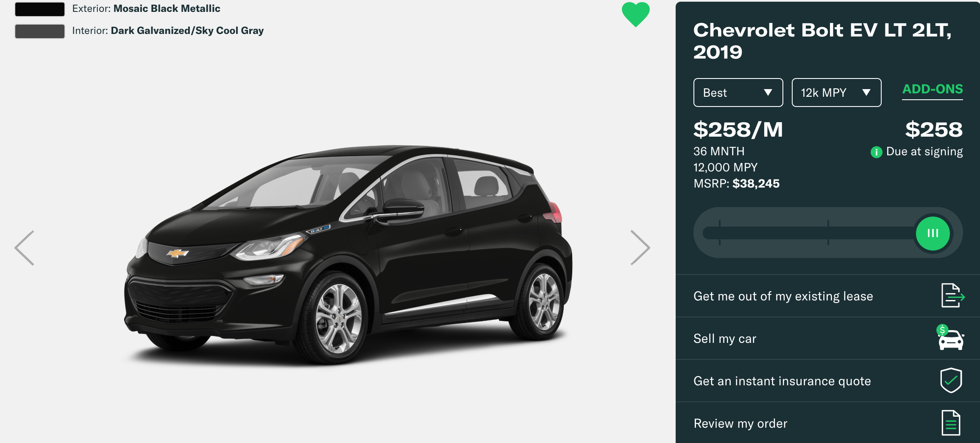This screenshot has width=980, height=443.
Task: Select the Dark Galvanized interior swatch
Action: pos(40,31)
